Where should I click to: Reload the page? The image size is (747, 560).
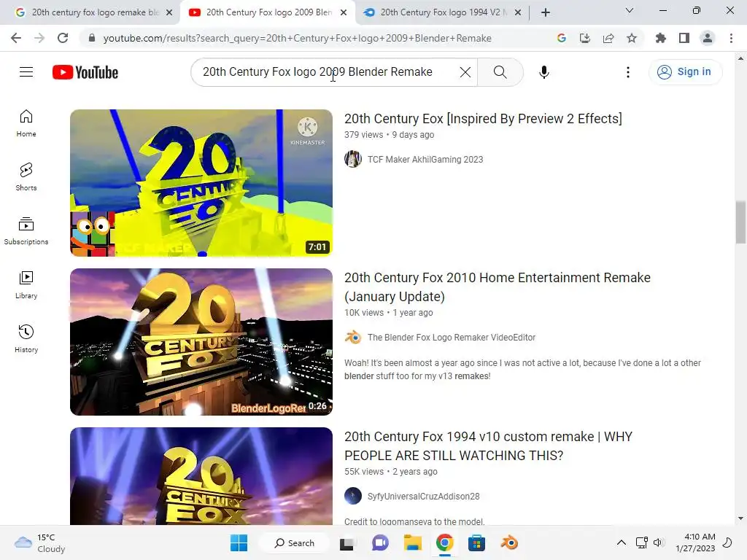(x=63, y=38)
